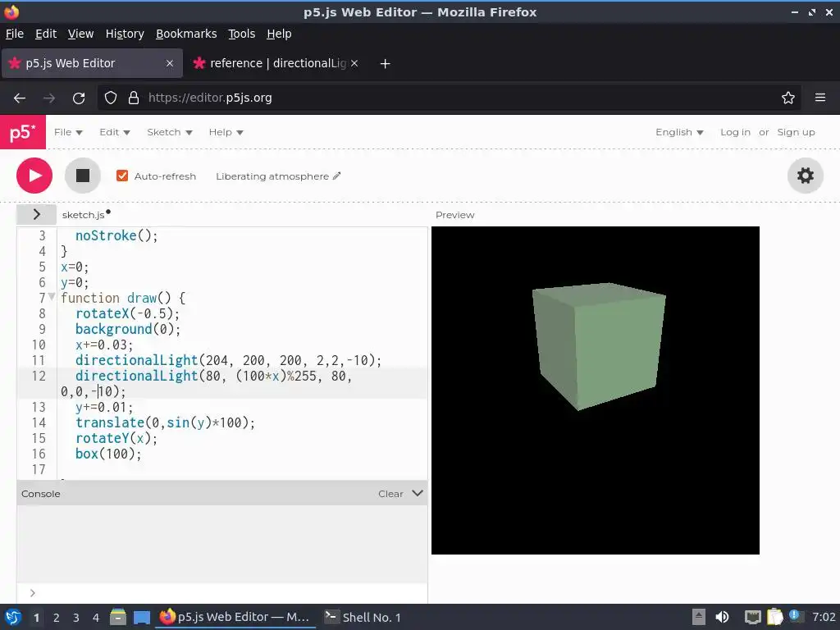This screenshot has width=840, height=630.
Task: Click the taskbar clock 7:02
Action: [x=823, y=617]
